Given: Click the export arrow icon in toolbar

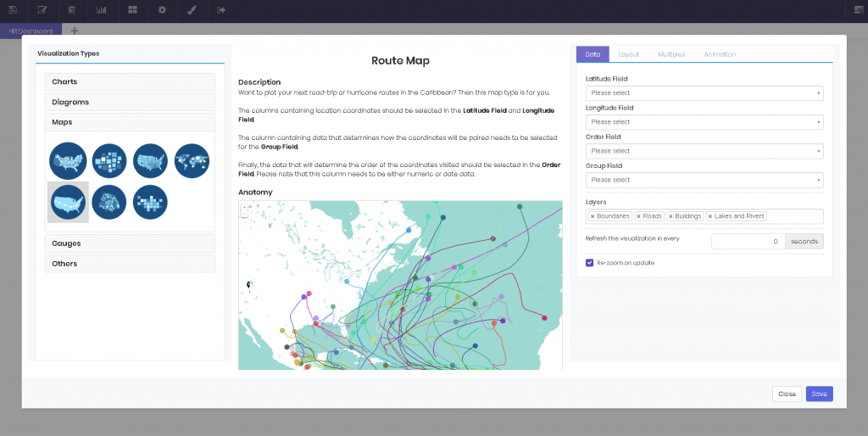Looking at the screenshot, I should 221,10.
